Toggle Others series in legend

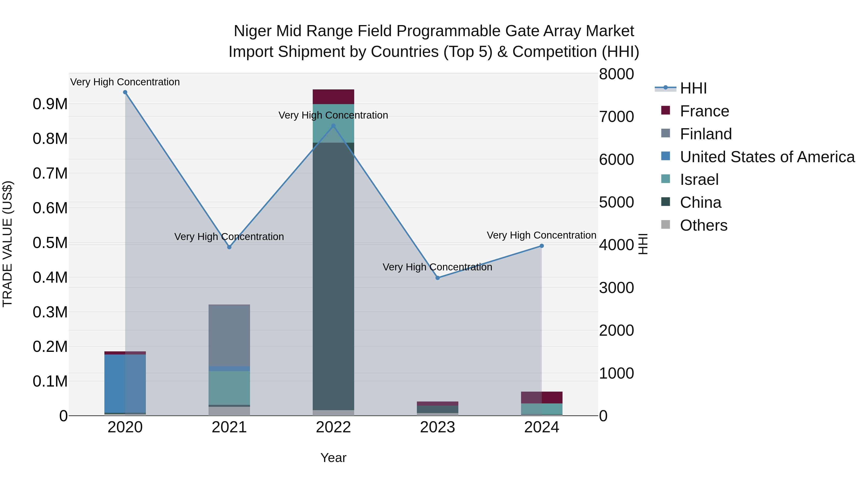pos(694,225)
